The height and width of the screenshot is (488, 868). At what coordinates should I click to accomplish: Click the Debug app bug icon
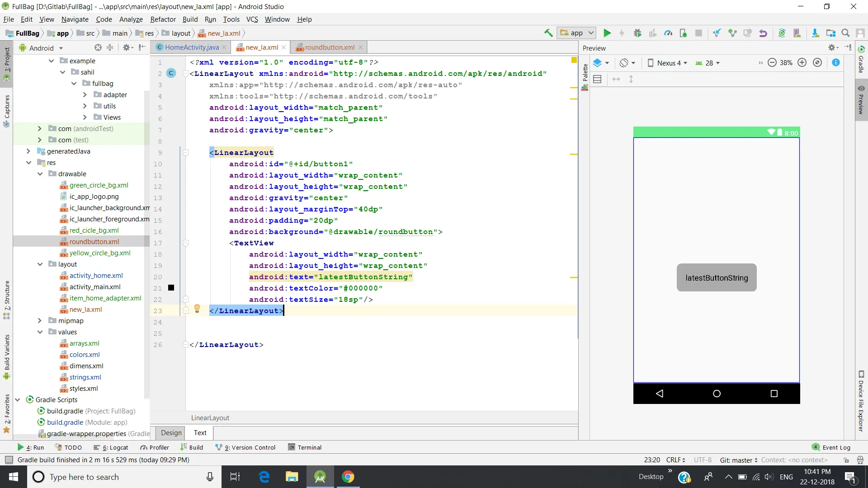coord(637,33)
